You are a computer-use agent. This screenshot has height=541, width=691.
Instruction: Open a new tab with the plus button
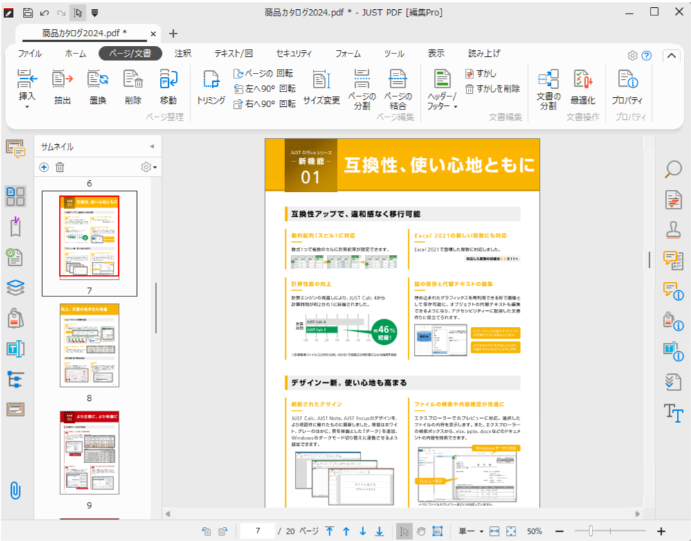173,33
